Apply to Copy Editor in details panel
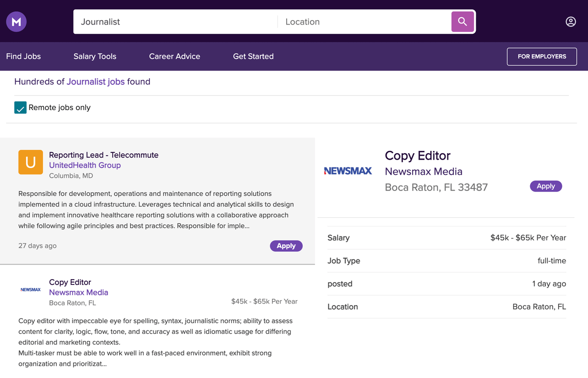 pyautogui.click(x=546, y=186)
